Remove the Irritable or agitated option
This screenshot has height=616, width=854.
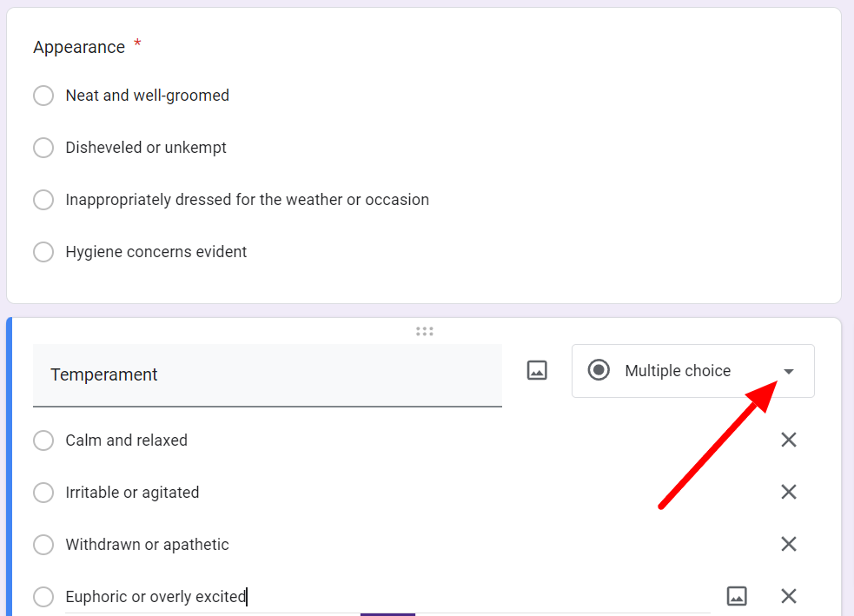[x=789, y=492]
